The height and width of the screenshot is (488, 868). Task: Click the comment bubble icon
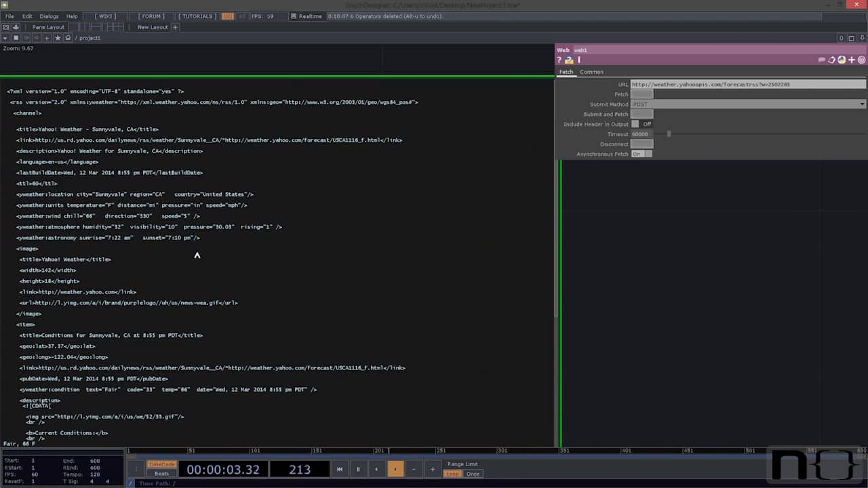[822, 60]
